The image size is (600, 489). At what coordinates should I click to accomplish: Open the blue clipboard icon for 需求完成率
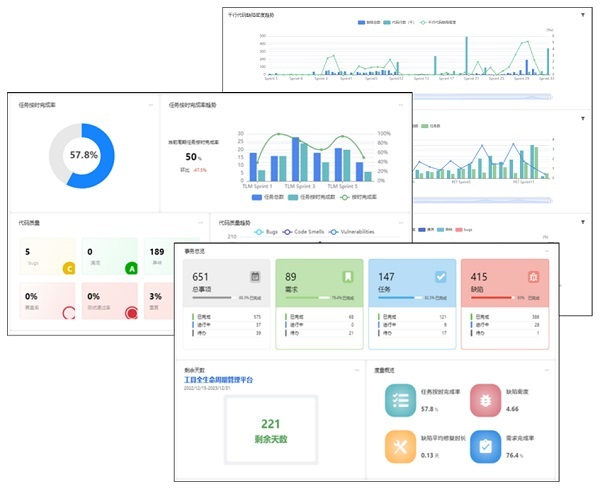click(485, 447)
